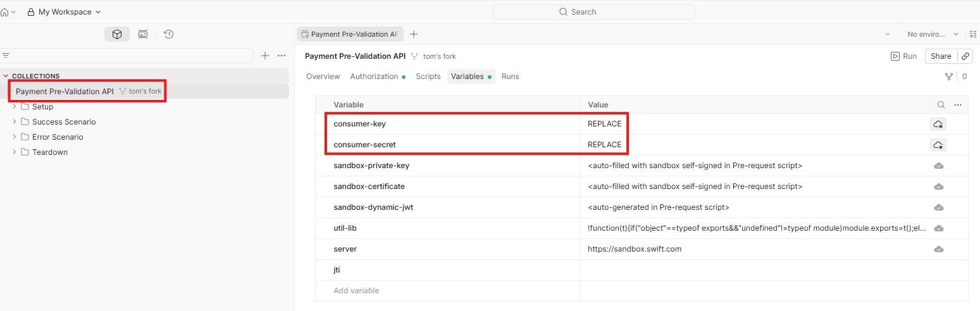
Task: Click the forks count icon
Action: point(949,76)
